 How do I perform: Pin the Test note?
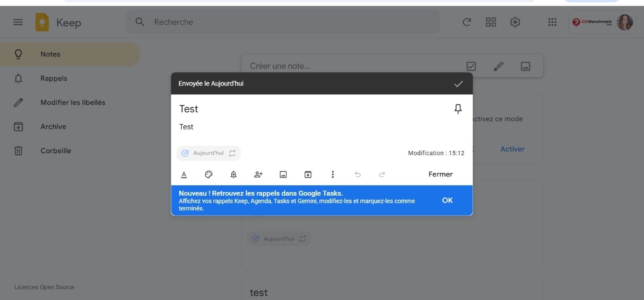pos(458,109)
